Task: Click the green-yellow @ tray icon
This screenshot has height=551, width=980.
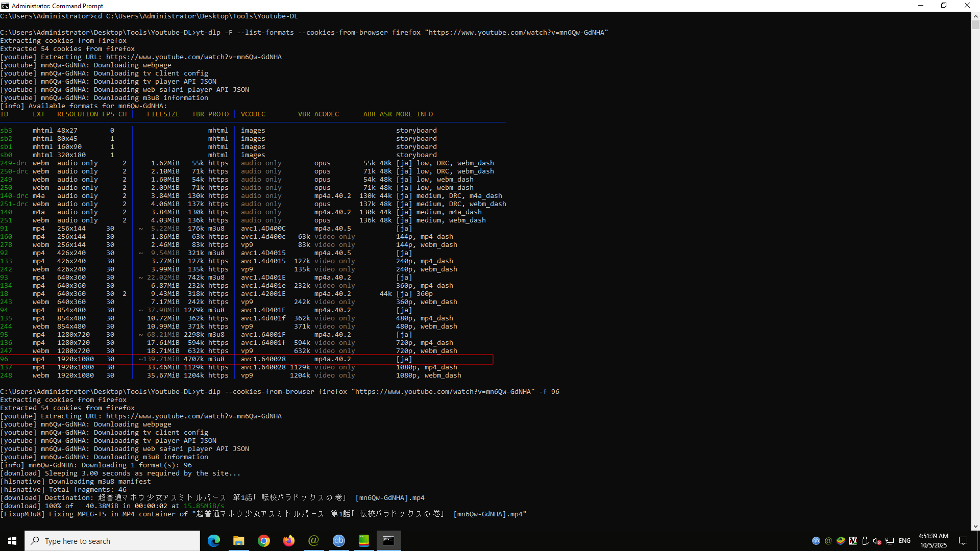Action: 828,541
